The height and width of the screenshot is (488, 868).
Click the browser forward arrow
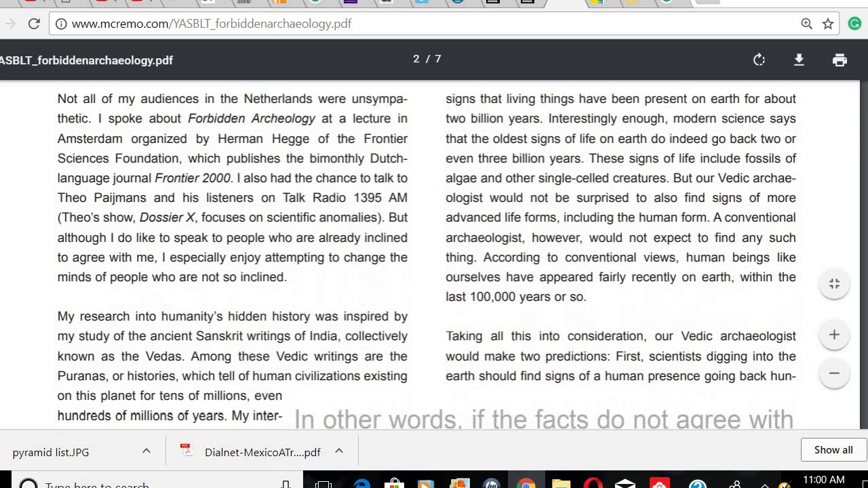(9, 24)
